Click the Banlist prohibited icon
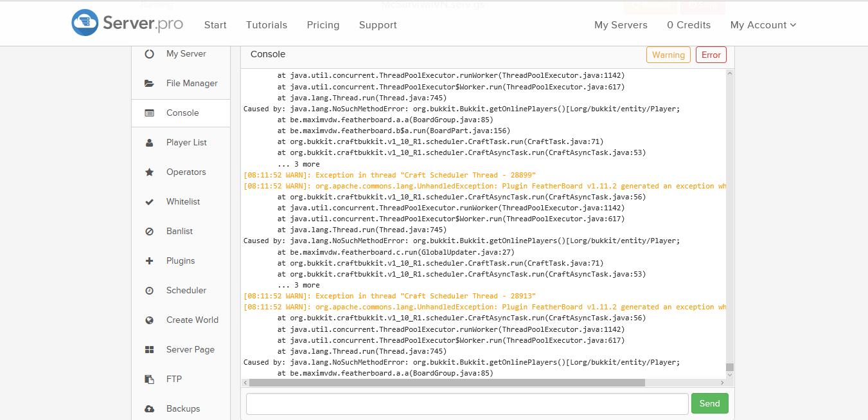 click(x=149, y=232)
